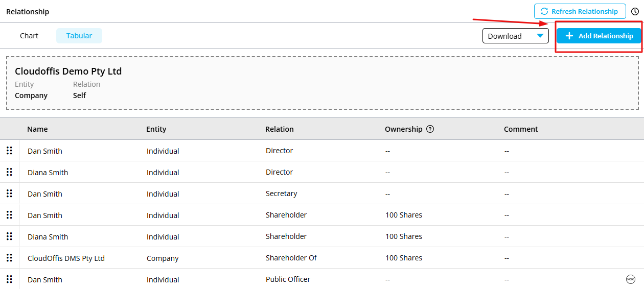Click the Xero icon on Public Officer row

click(x=630, y=279)
